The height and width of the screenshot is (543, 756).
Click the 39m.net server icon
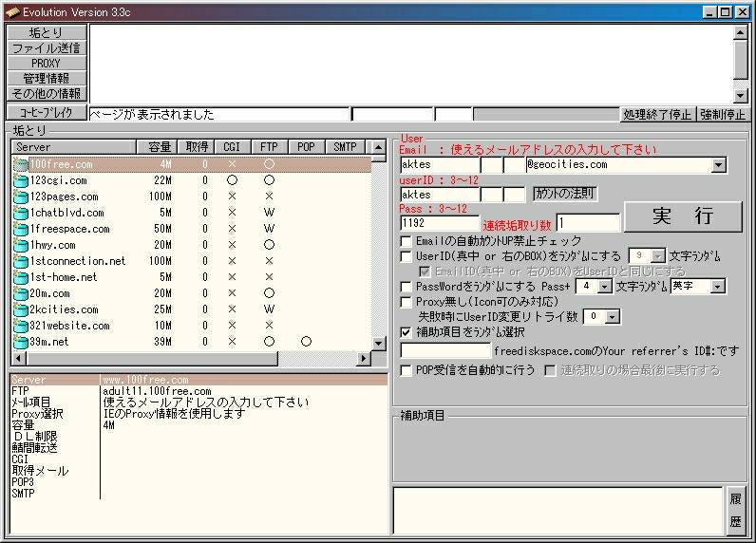pyautogui.click(x=21, y=342)
